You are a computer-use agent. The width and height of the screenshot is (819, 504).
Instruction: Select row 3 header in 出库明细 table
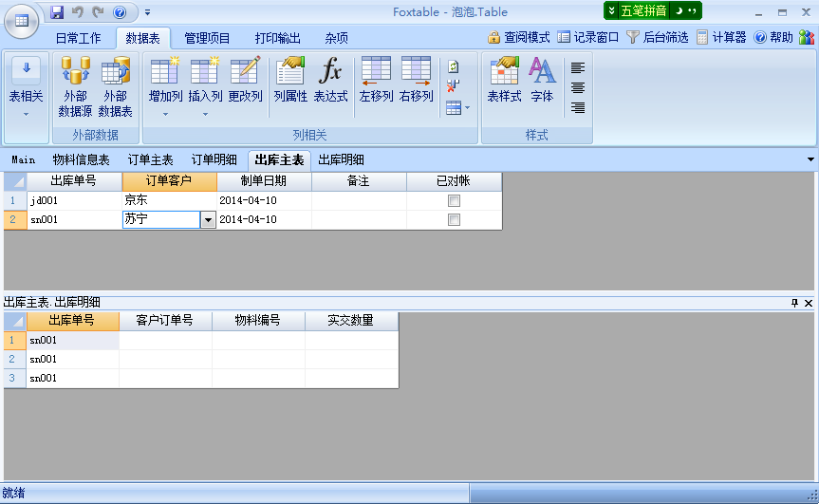coord(14,378)
